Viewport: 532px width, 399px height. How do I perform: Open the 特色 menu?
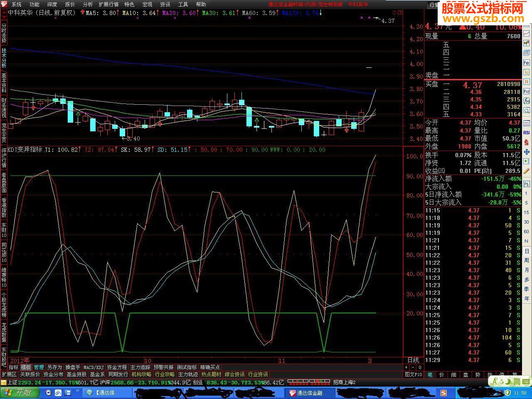[129, 4]
